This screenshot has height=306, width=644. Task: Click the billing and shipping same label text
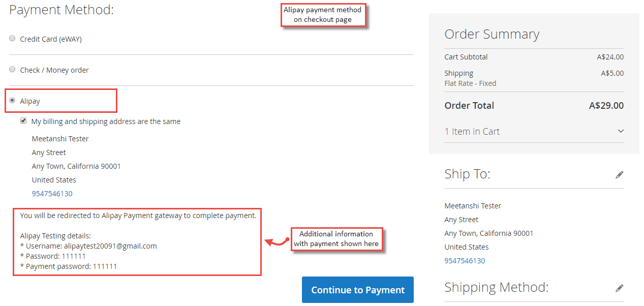click(106, 121)
